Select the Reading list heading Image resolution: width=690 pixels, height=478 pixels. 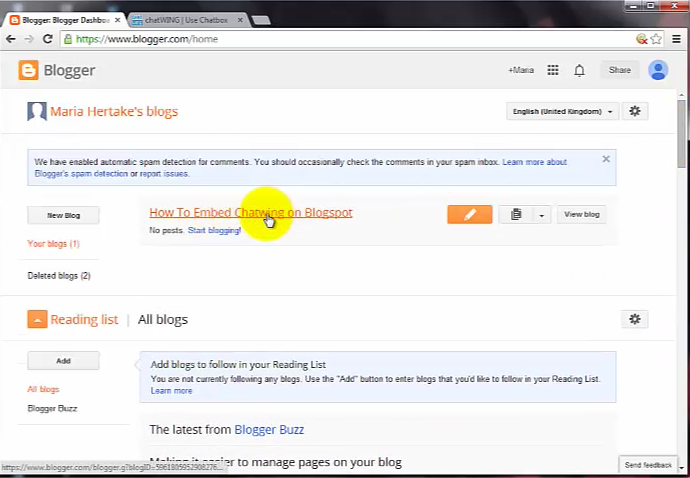tap(84, 319)
